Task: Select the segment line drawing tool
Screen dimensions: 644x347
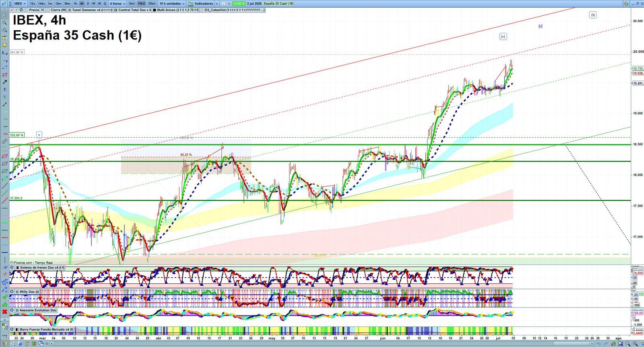Action: tap(5, 104)
